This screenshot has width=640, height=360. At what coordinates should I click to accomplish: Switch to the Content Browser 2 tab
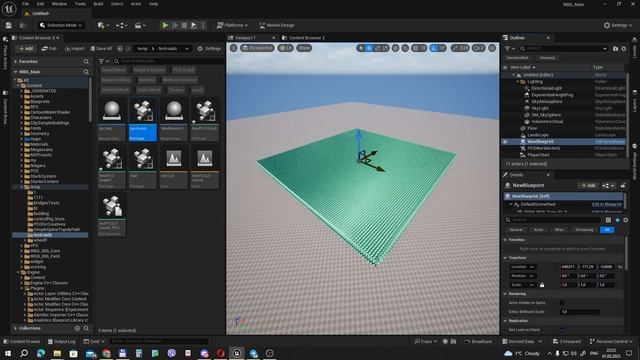[307, 38]
